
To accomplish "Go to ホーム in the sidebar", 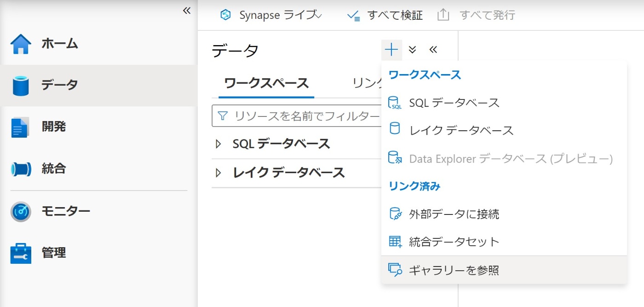I will pyautogui.click(x=98, y=44).
